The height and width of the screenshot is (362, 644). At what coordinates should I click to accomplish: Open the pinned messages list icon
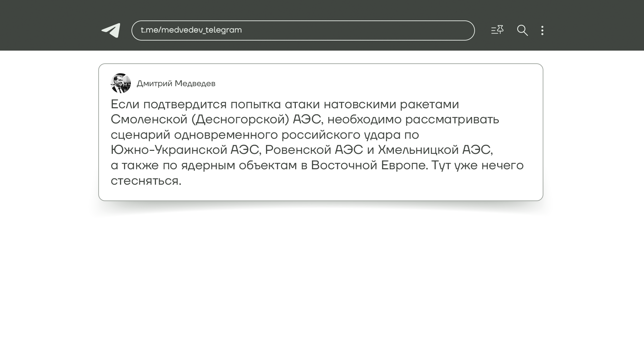497,30
